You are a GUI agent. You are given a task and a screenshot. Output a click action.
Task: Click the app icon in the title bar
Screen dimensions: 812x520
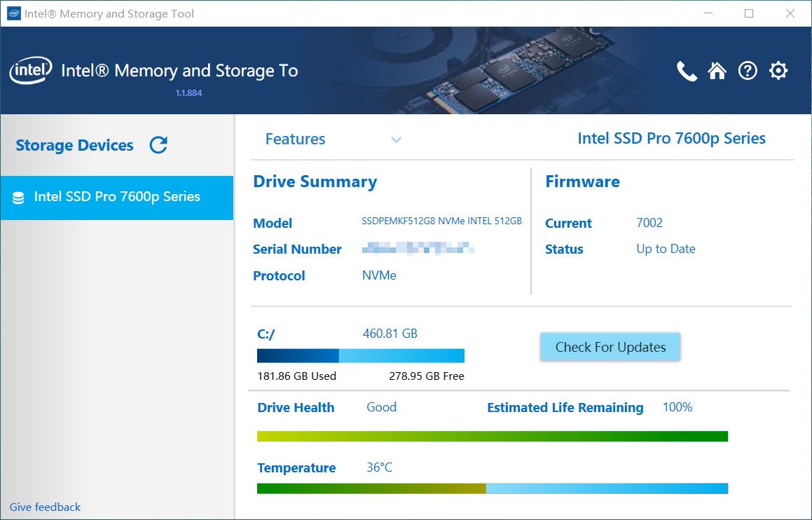[x=13, y=13]
